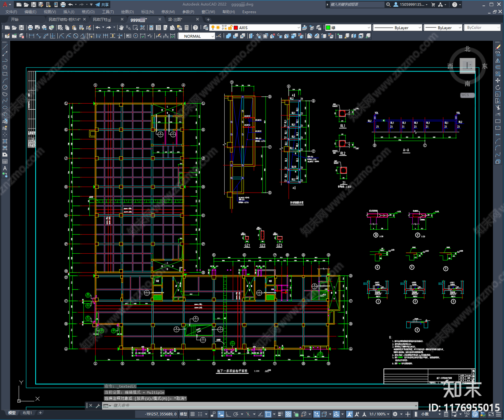Click the 模型 model tab at bottom
The image size is (504, 420).
pos(12,413)
